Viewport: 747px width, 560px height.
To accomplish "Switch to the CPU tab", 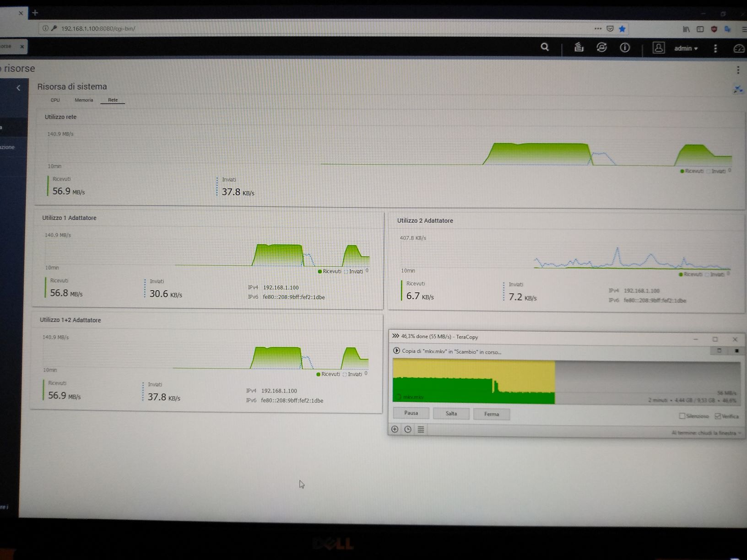I will click(x=55, y=100).
